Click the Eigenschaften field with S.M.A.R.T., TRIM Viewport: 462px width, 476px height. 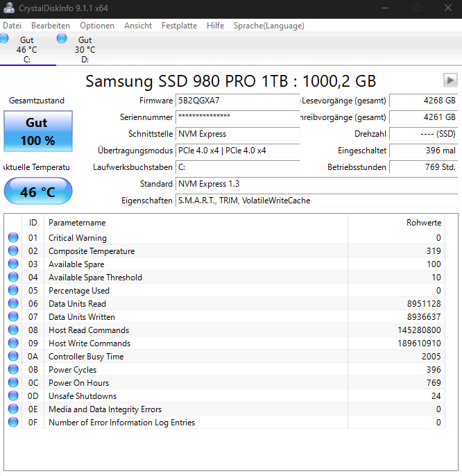316,201
